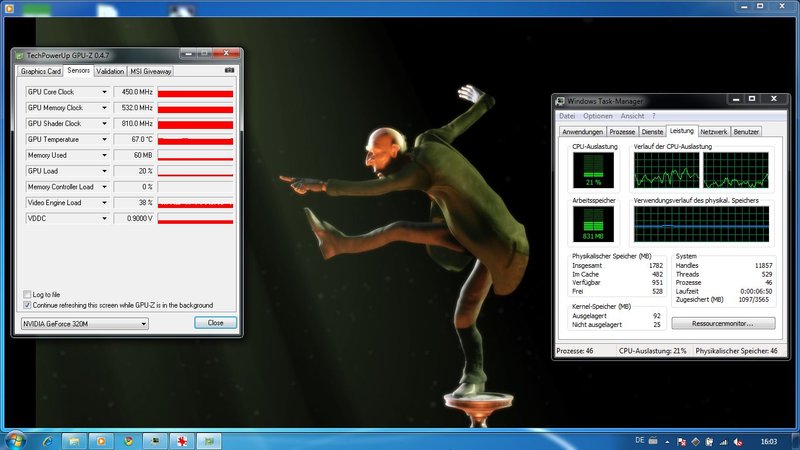Viewport: 800px width, 450px height.
Task: Minimize the GPU-Z window
Action: point(188,53)
